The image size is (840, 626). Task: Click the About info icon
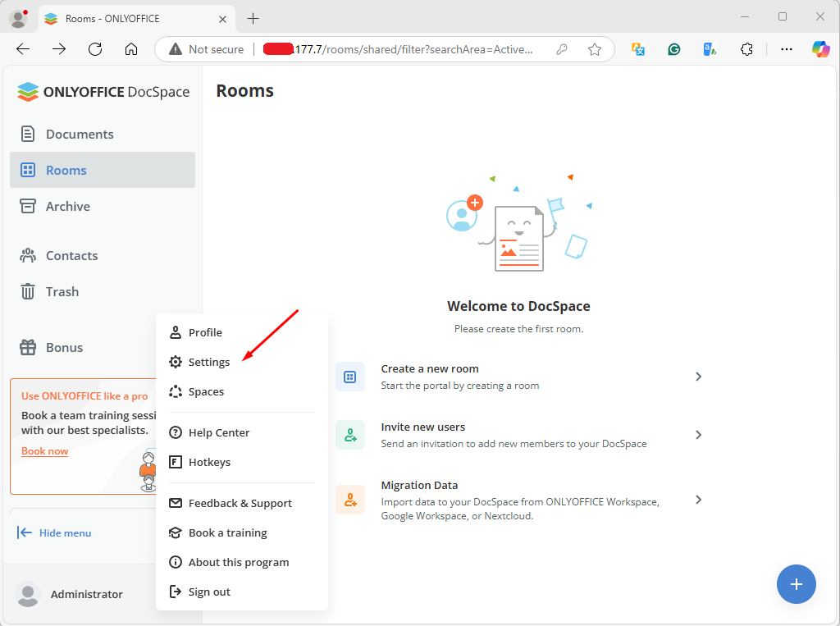pyautogui.click(x=176, y=562)
